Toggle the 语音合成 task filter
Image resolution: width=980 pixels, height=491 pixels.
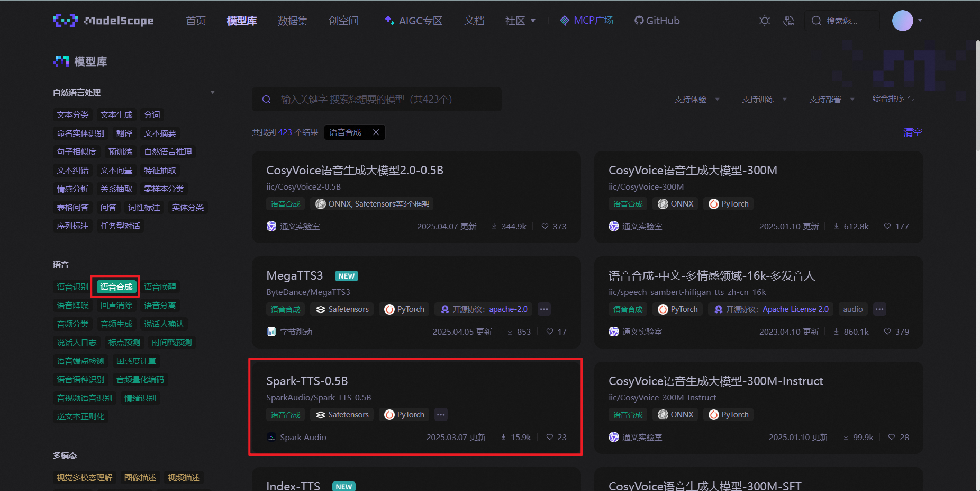point(116,287)
